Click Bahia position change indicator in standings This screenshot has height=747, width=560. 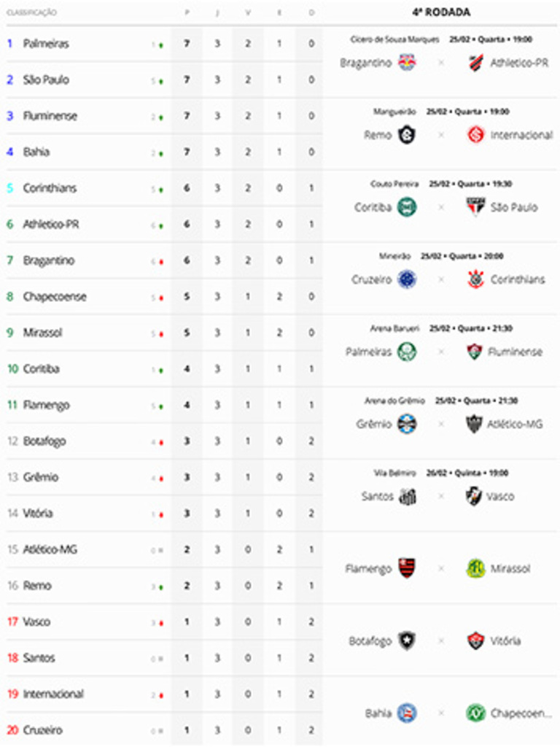pyautogui.click(x=157, y=153)
